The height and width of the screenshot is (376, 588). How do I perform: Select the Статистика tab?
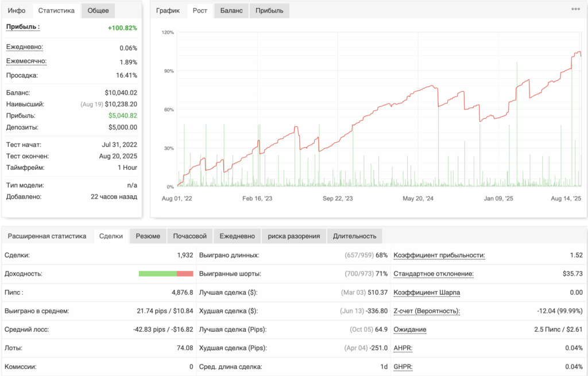[x=56, y=10]
